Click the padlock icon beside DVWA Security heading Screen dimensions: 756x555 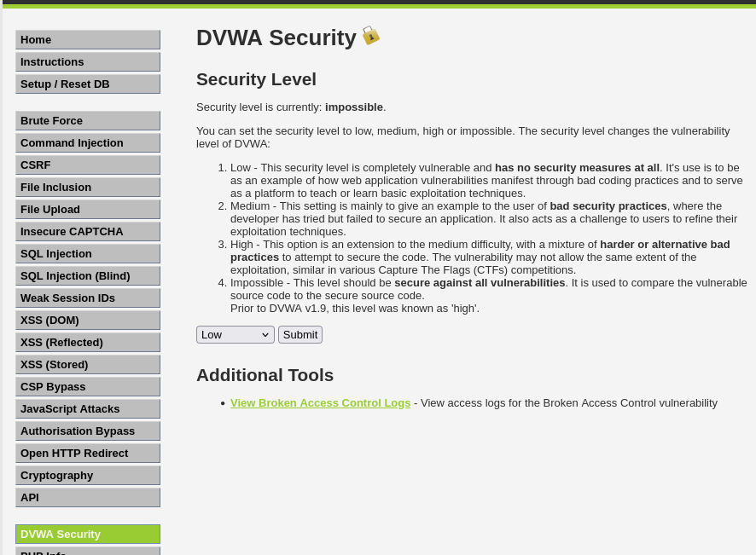371,36
